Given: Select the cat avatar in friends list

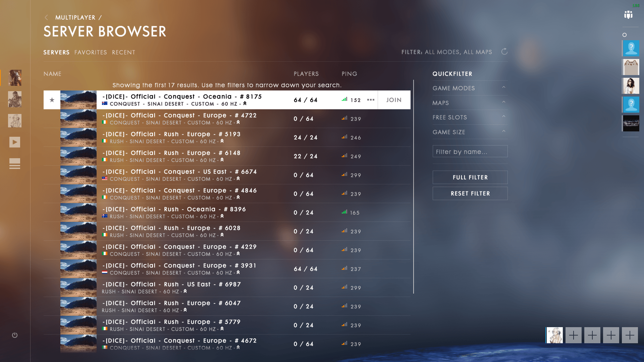Looking at the screenshot, I should coord(631,67).
